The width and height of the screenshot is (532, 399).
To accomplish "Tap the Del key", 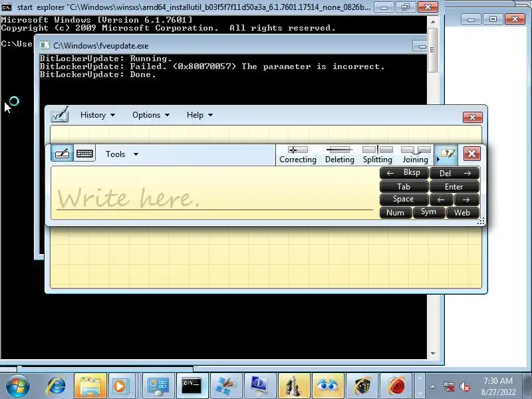I will click(x=455, y=173).
